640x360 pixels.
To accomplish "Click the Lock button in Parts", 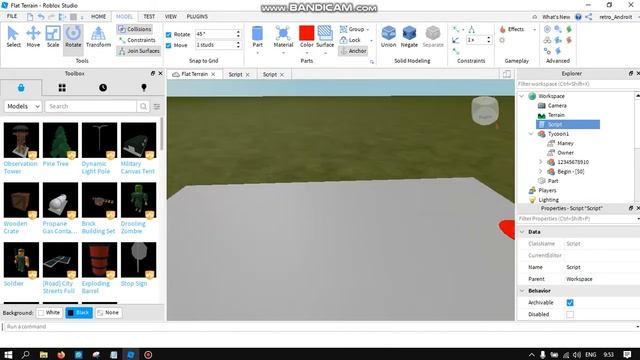I will click(351, 40).
